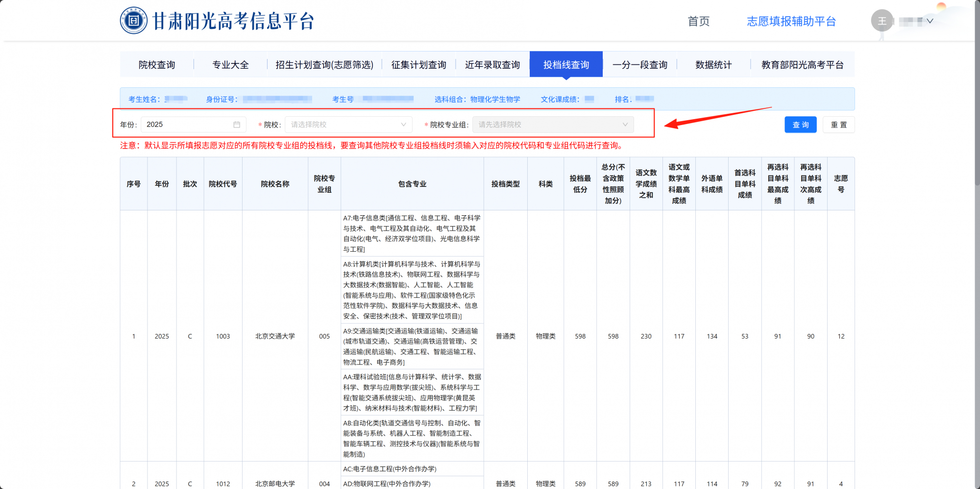
Task: Click the Gansu Sunshine platform logo icon
Action: (x=133, y=21)
